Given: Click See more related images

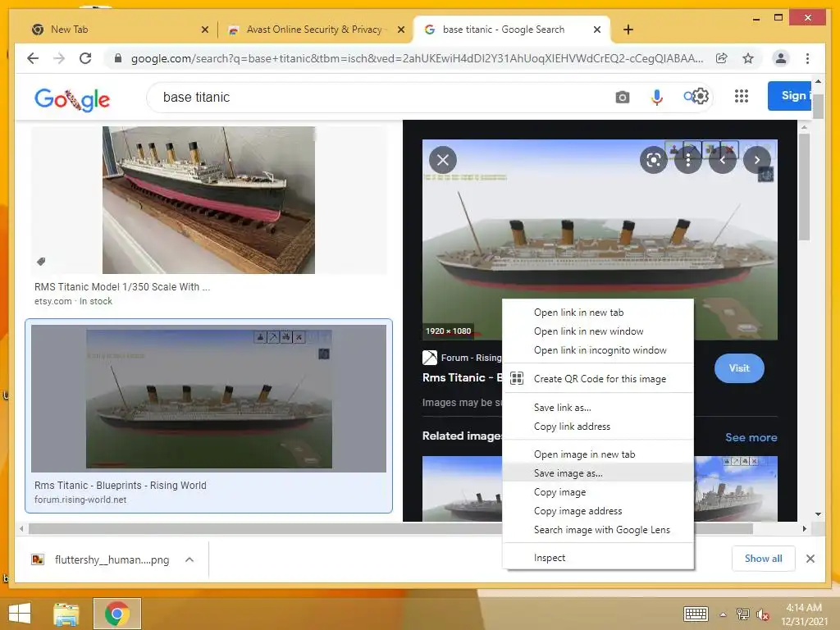Looking at the screenshot, I should point(751,437).
